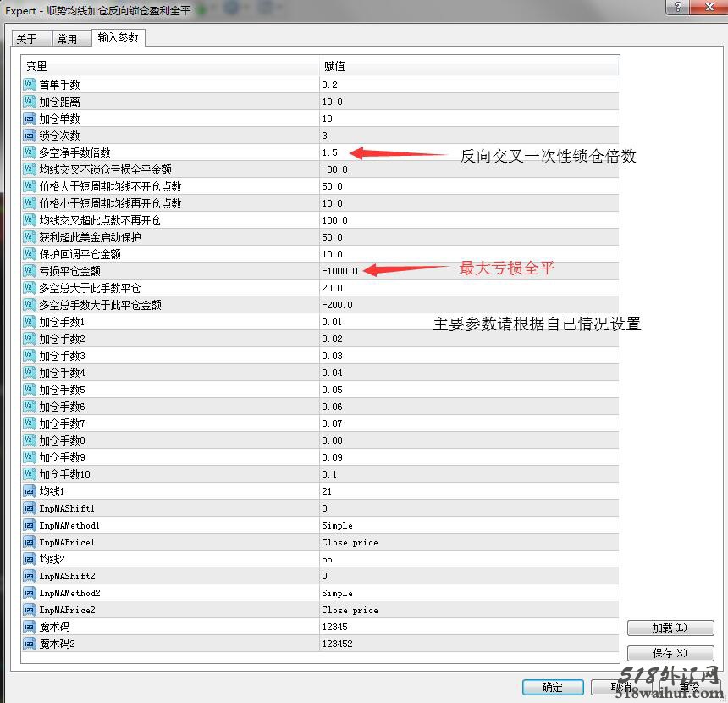Screen dimensions: 728x703
Task: Select the InpMAShift2 variable row
Action: pyautogui.click(x=170, y=576)
